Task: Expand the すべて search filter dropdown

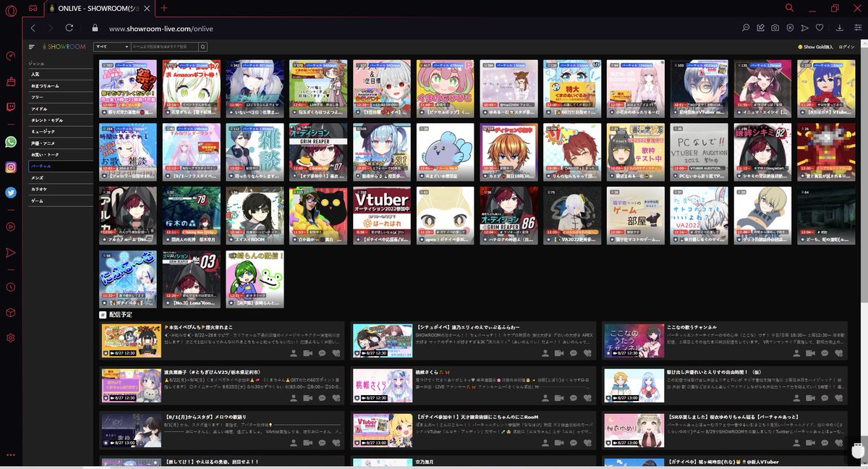Action: (111, 46)
